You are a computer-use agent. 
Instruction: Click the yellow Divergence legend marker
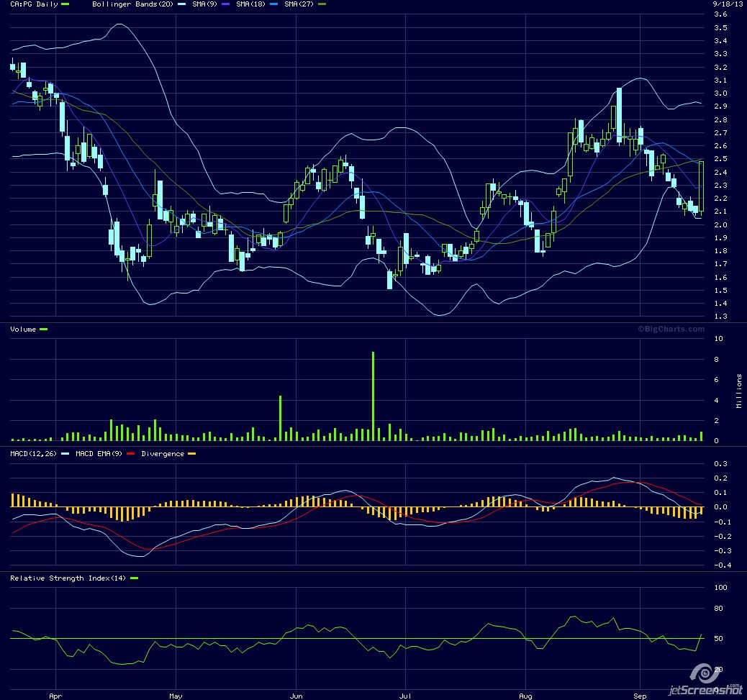point(191,454)
